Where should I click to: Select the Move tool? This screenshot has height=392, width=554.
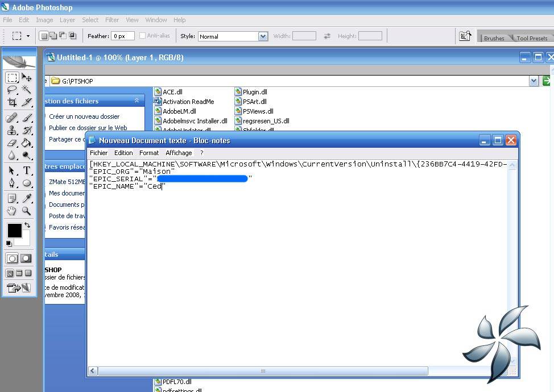(27, 78)
